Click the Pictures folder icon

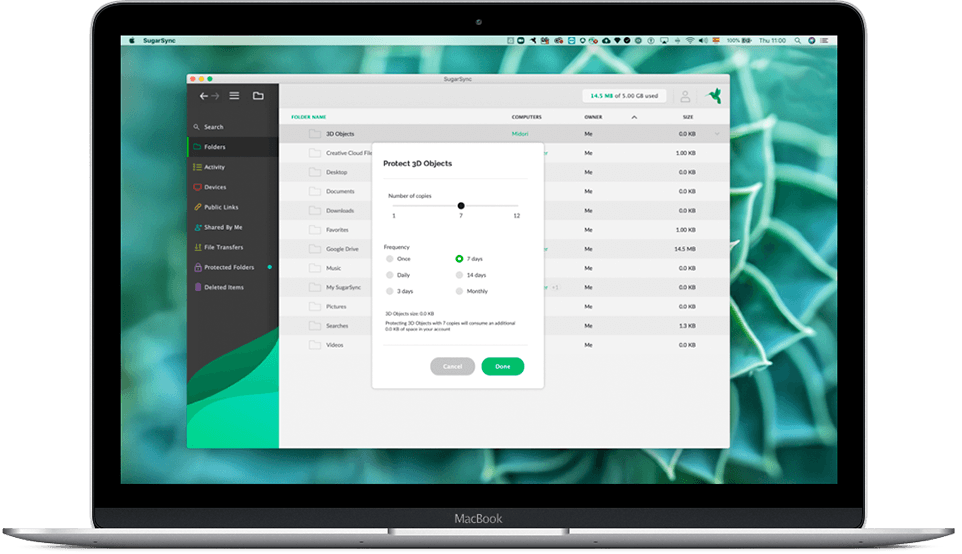tap(315, 307)
